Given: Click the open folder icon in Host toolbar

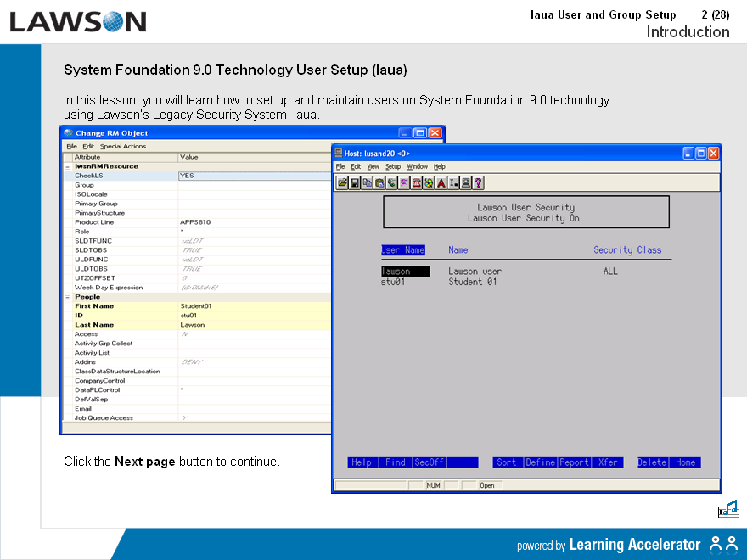Looking at the screenshot, I should [x=342, y=183].
